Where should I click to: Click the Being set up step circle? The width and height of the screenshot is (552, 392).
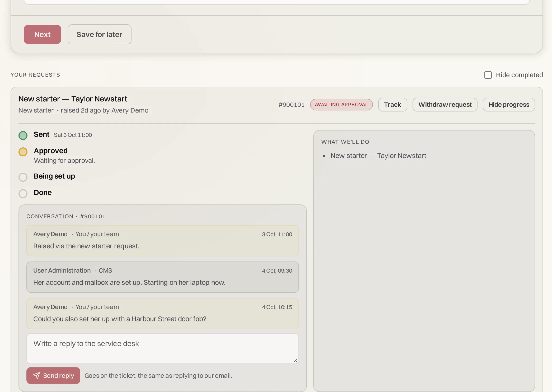click(x=23, y=177)
